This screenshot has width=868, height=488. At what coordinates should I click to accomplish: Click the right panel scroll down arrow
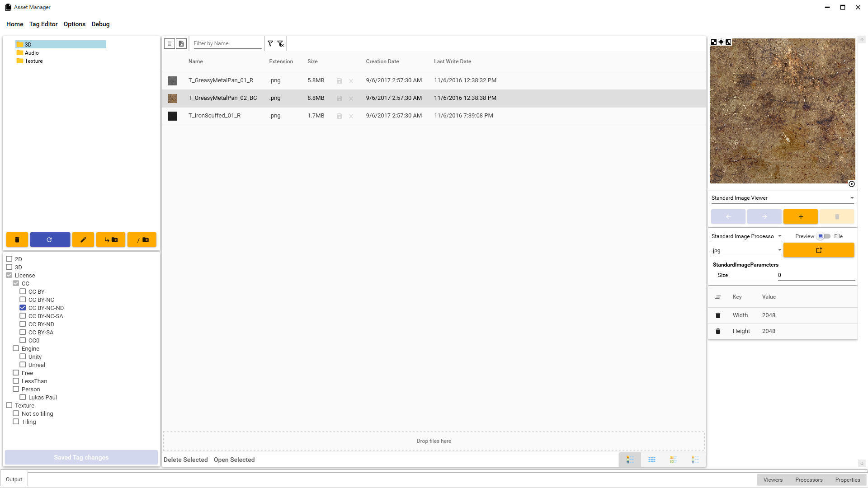click(862, 464)
